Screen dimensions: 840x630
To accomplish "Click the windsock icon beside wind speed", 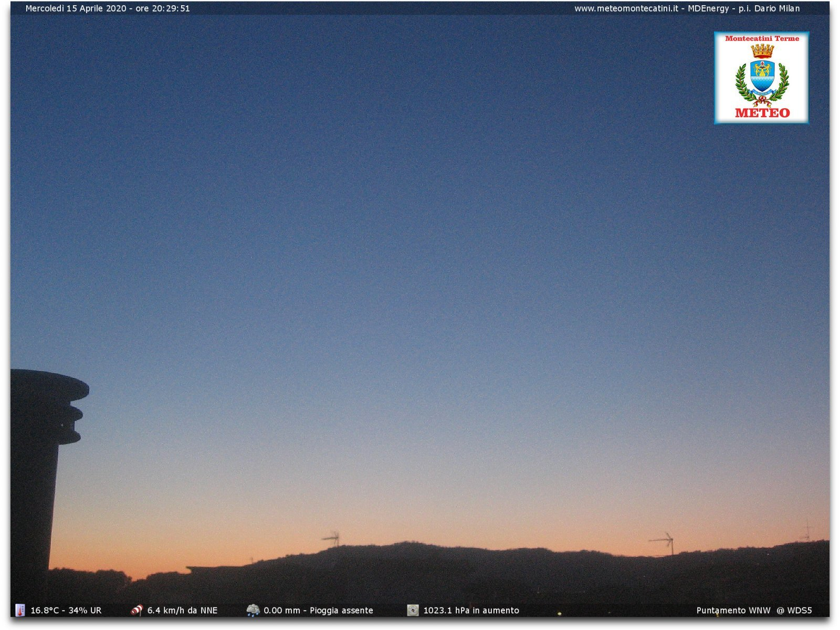I will pyautogui.click(x=137, y=610).
